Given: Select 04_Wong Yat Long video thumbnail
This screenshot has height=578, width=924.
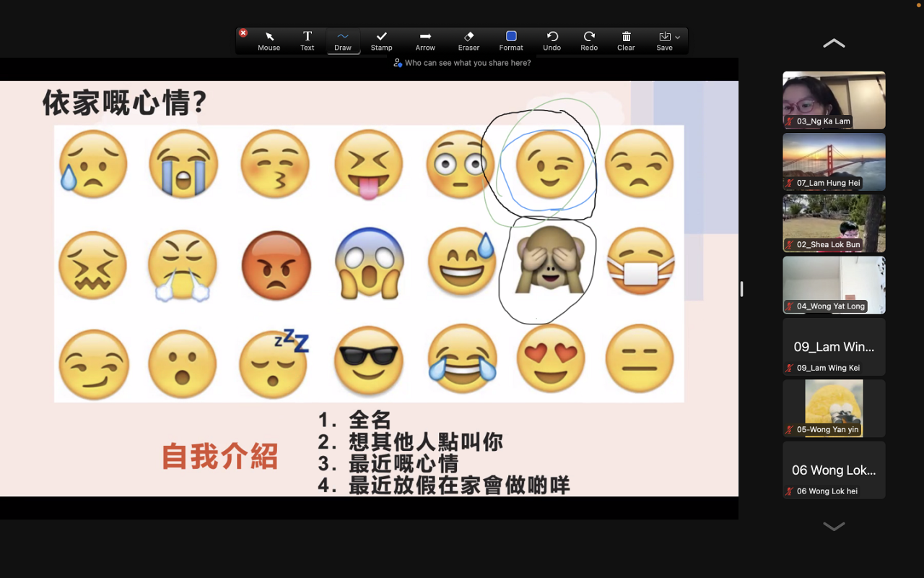Looking at the screenshot, I should 834,285.
